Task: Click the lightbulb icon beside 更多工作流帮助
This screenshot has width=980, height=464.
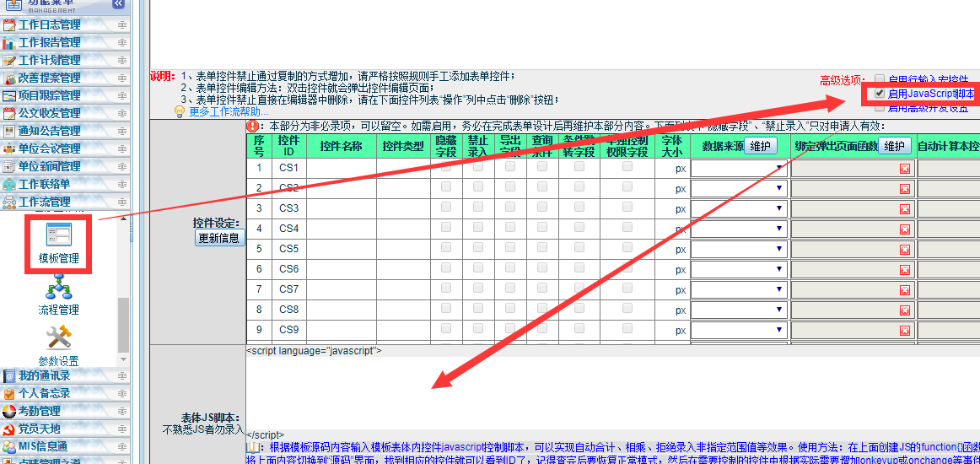Action: [180, 111]
